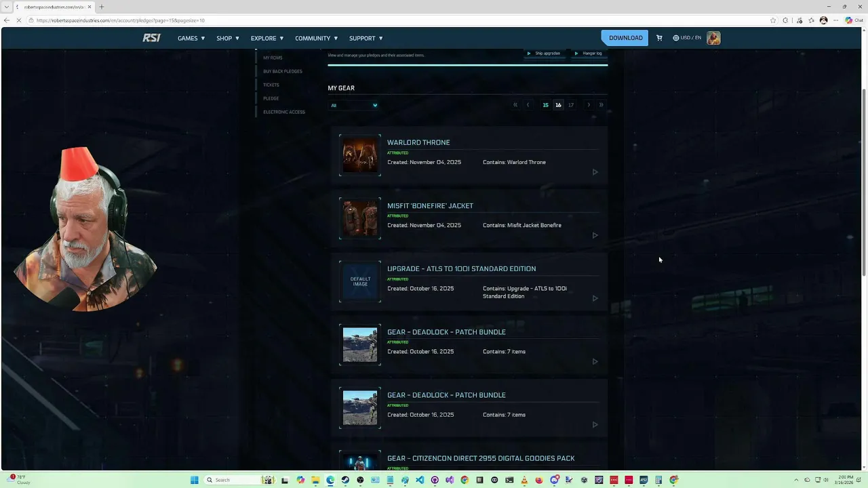Open Steam from the taskbar
Screen dimensions: 868x488
point(345,480)
